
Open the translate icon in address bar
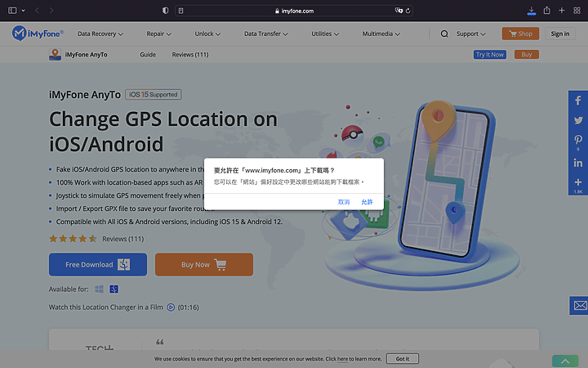click(399, 11)
